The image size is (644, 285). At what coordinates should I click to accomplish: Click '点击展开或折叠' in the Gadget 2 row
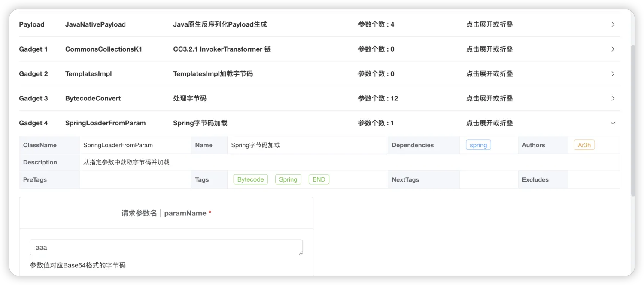click(x=489, y=74)
